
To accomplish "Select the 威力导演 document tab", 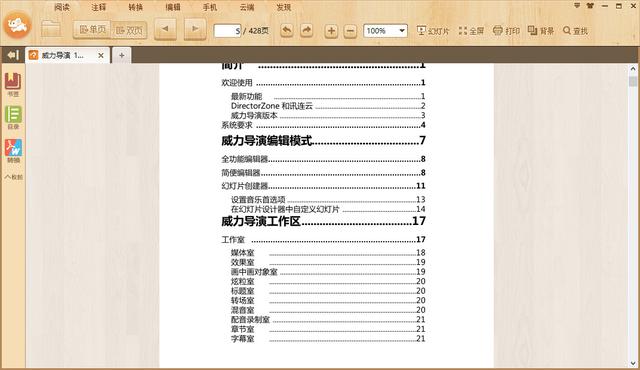I will pyautogui.click(x=67, y=55).
